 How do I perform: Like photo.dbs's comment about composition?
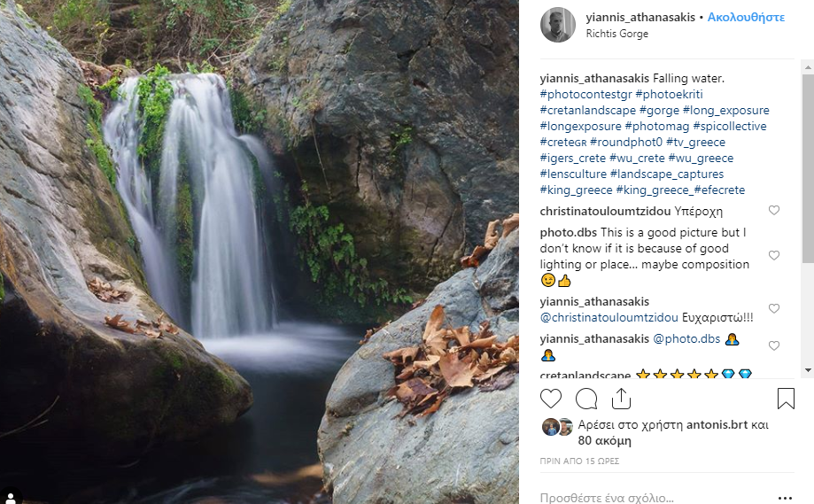coord(774,255)
